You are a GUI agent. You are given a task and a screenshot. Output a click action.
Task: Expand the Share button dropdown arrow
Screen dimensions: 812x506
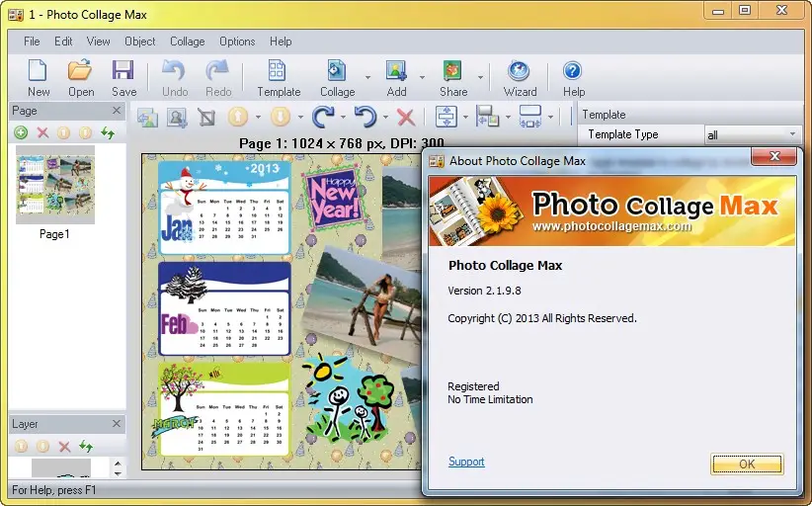click(x=480, y=78)
